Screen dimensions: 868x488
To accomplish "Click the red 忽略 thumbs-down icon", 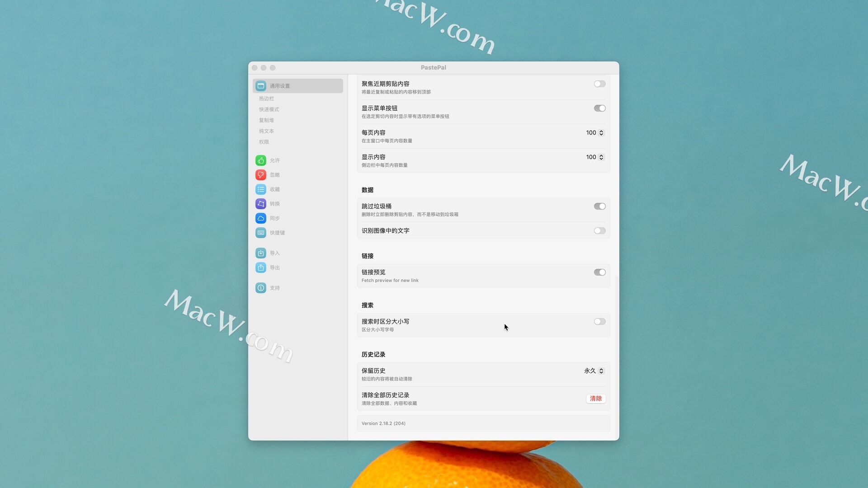I will point(261,175).
